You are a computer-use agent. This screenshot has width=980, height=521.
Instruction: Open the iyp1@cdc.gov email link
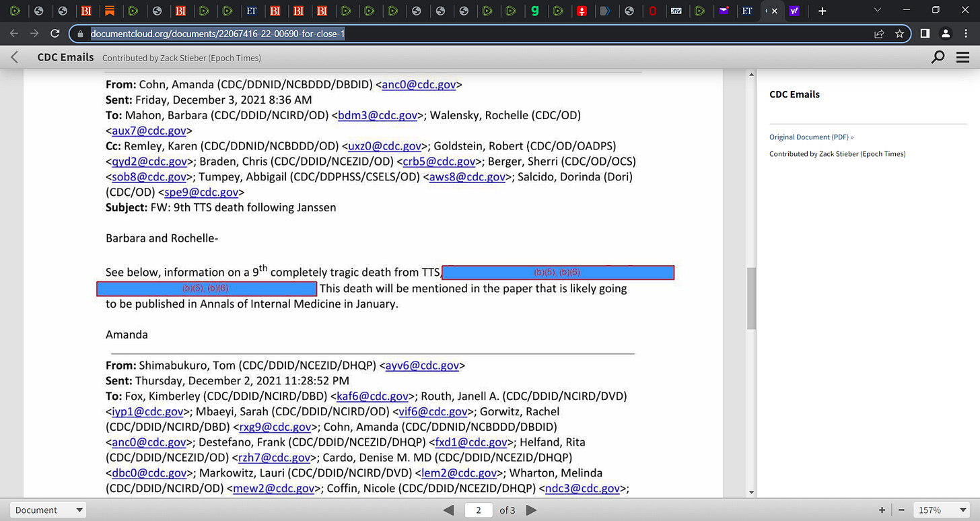[147, 412]
